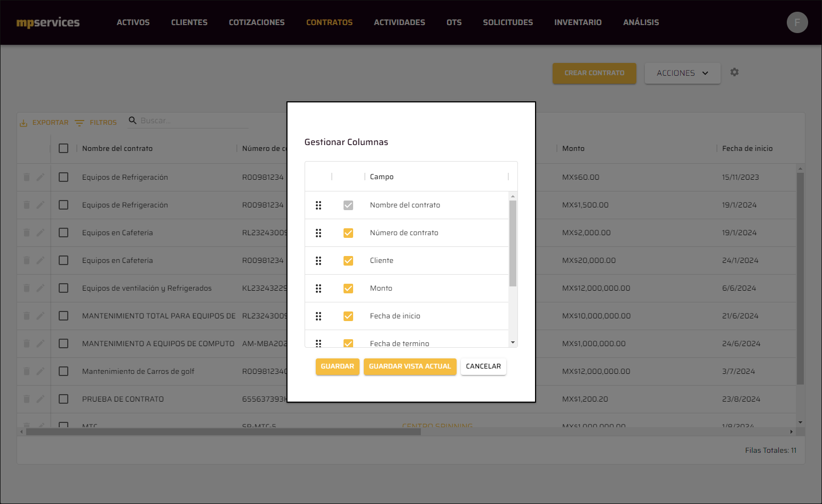Open the Análisis section

(641, 22)
